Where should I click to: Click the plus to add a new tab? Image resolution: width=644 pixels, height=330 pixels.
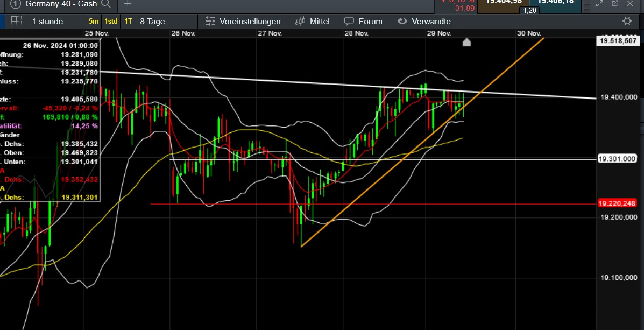(x=127, y=4)
